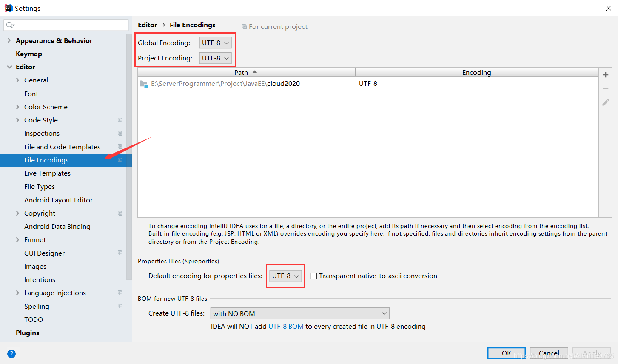The width and height of the screenshot is (618, 364).
Task: Expand the Color Scheme tree node
Action: pyautogui.click(x=17, y=107)
